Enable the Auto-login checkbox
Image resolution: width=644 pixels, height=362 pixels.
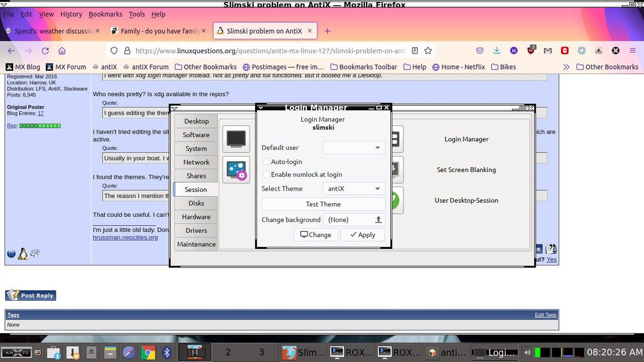coord(267,162)
